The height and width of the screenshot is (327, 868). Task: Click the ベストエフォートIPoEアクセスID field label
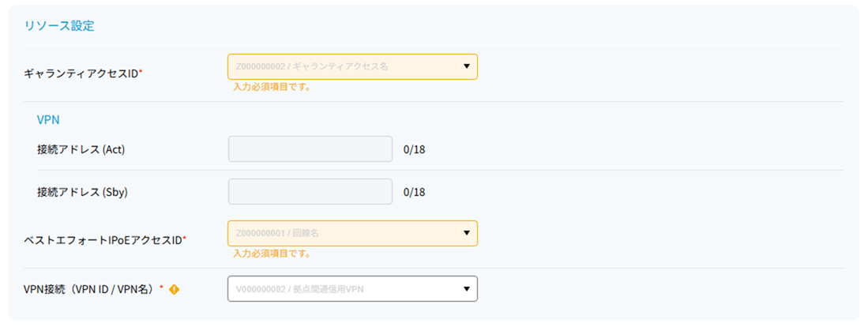(x=105, y=240)
